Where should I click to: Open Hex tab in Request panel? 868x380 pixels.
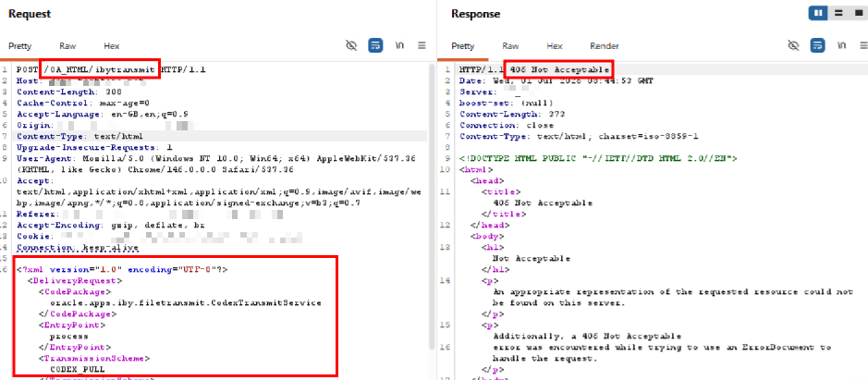point(111,46)
